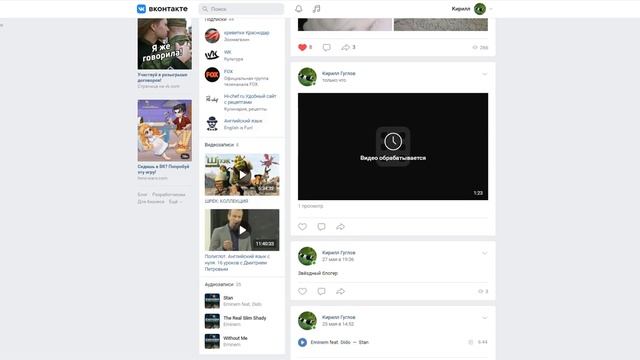Share the top photo post

click(x=345, y=47)
